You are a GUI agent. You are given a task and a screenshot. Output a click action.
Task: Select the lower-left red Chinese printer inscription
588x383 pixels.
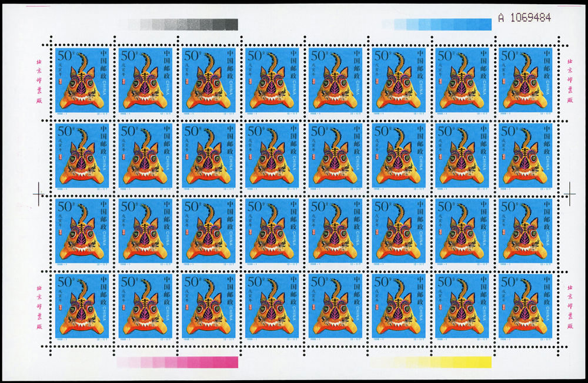39,307
